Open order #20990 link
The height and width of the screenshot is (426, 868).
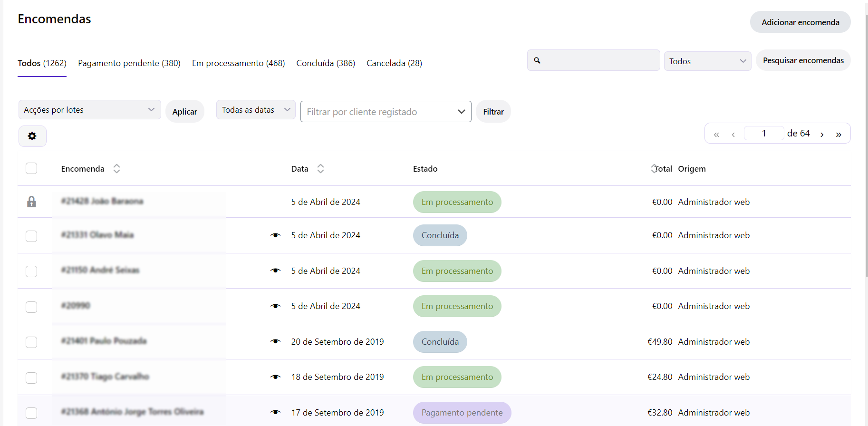coord(76,305)
